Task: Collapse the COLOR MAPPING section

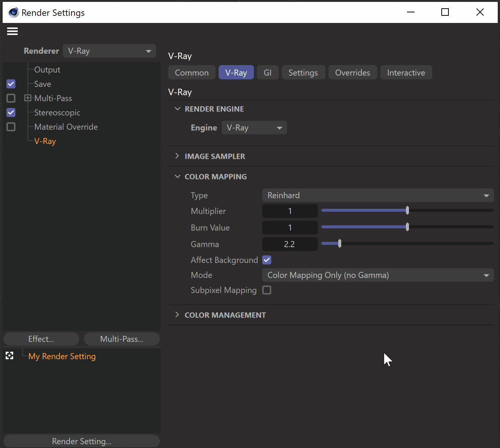Action: (x=178, y=176)
